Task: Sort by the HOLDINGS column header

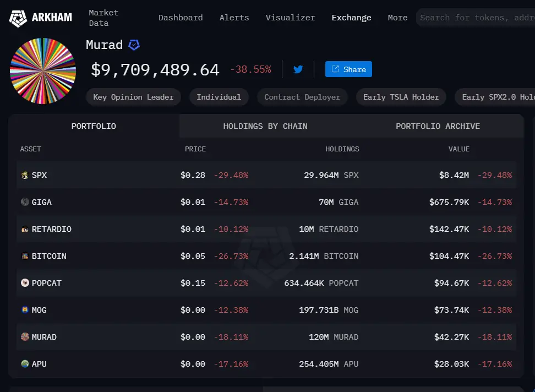Action: pyautogui.click(x=342, y=149)
